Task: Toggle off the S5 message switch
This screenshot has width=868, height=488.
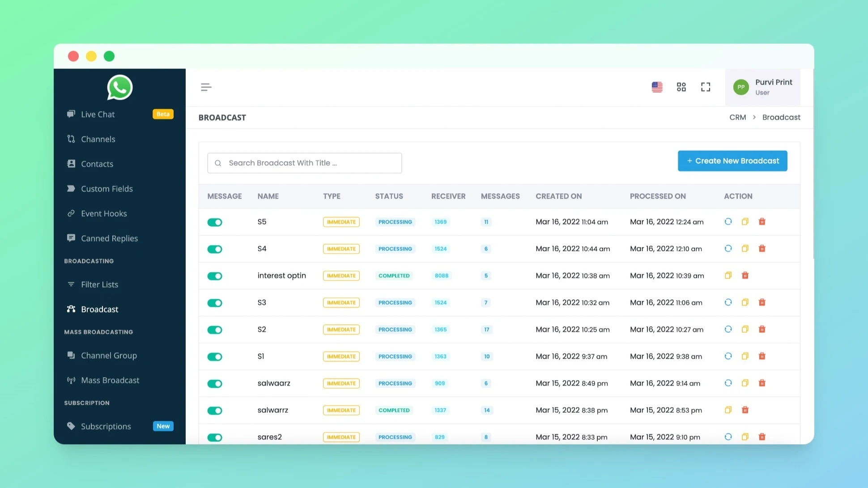Action: coord(215,222)
